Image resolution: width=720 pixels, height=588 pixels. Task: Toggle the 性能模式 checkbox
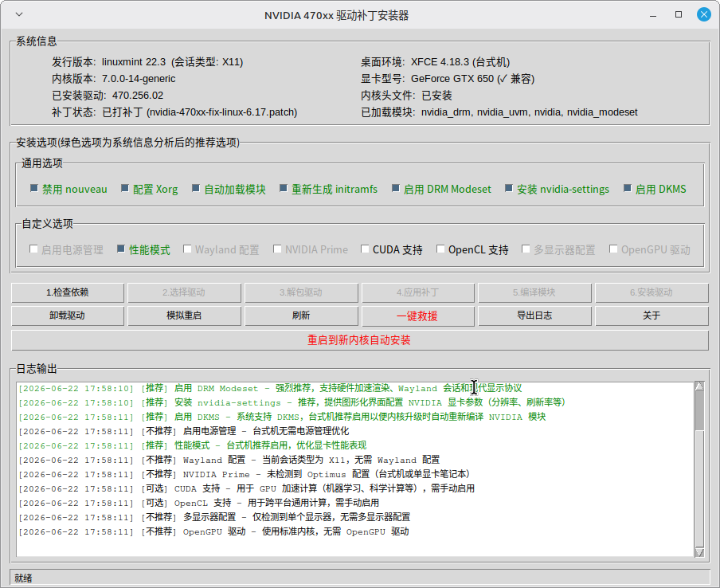(x=121, y=249)
